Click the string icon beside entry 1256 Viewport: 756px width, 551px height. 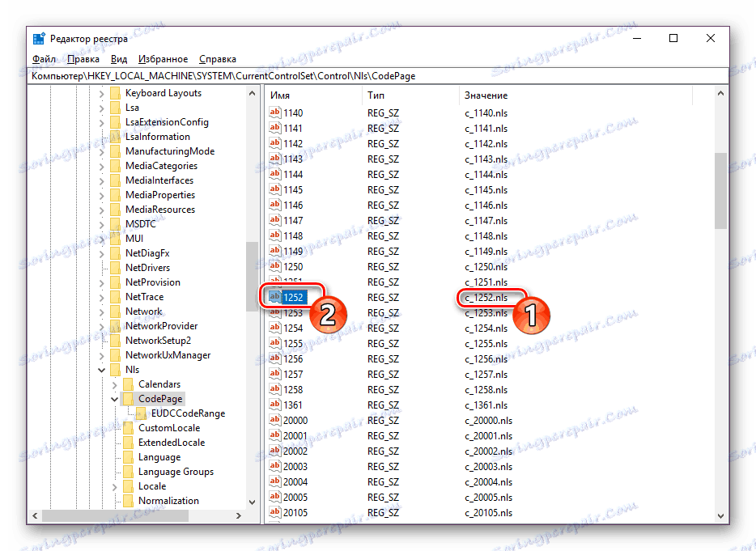(275, 358)
